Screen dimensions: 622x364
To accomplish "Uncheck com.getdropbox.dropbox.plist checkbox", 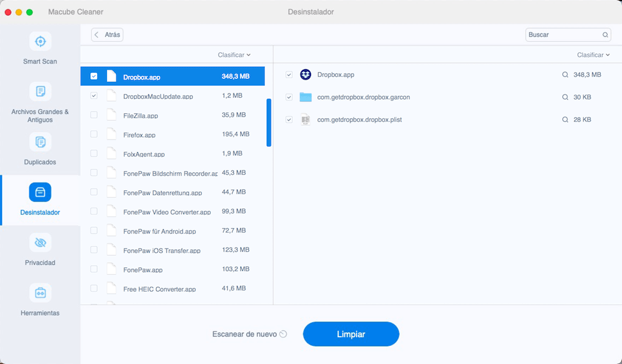I will click(x=289, y=120).
